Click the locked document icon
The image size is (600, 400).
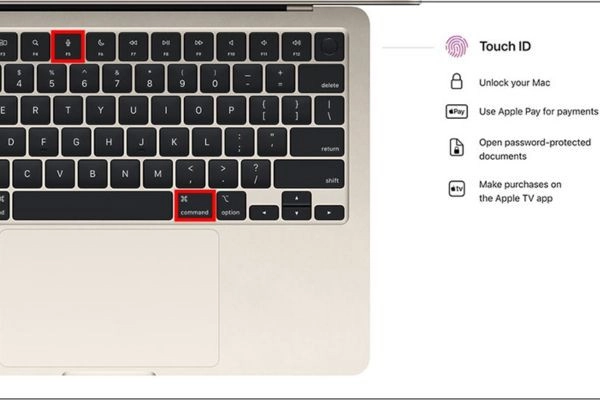[x=457, y=147]
